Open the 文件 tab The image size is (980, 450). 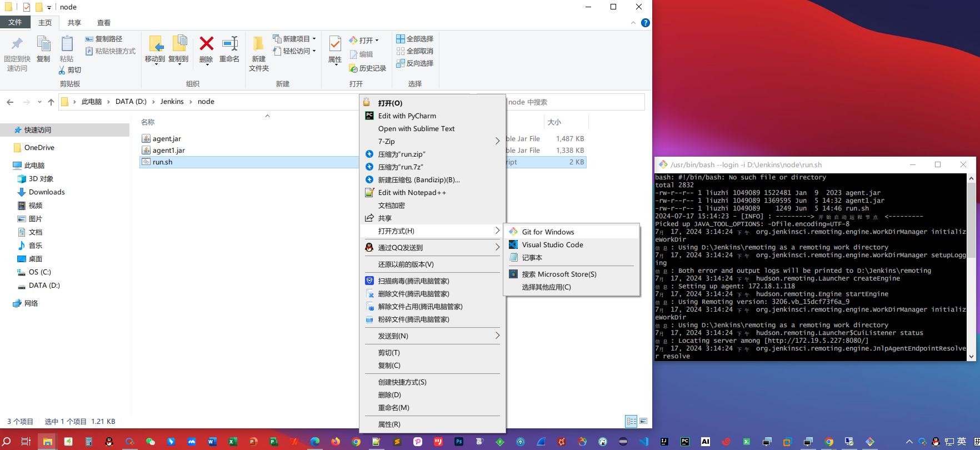coord(15,22)
